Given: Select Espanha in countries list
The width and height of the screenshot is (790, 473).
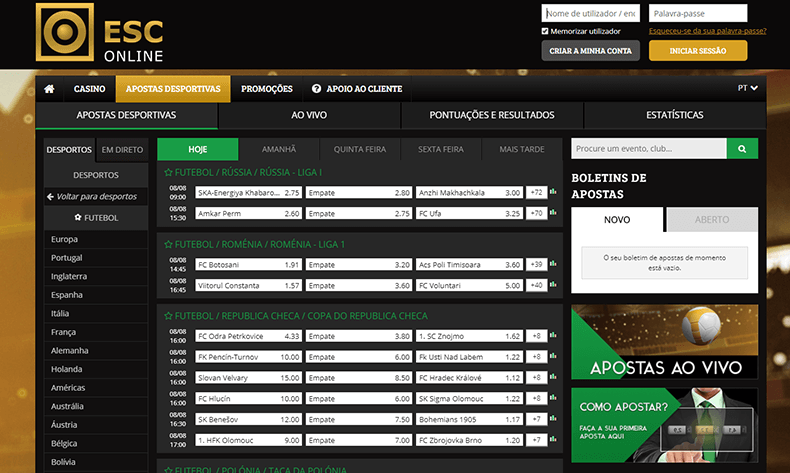Looking at the screenshot, I should click(96, 295).
